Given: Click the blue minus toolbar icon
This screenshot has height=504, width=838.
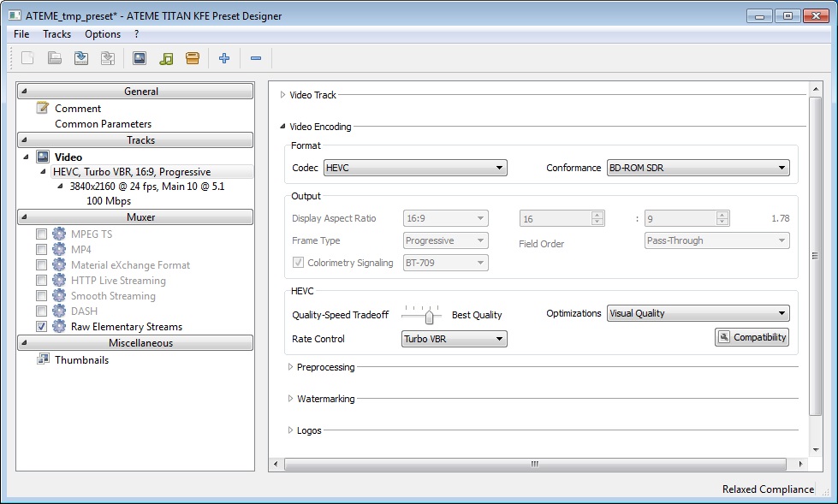Looking at the screenshot, I should click(256, 57).
